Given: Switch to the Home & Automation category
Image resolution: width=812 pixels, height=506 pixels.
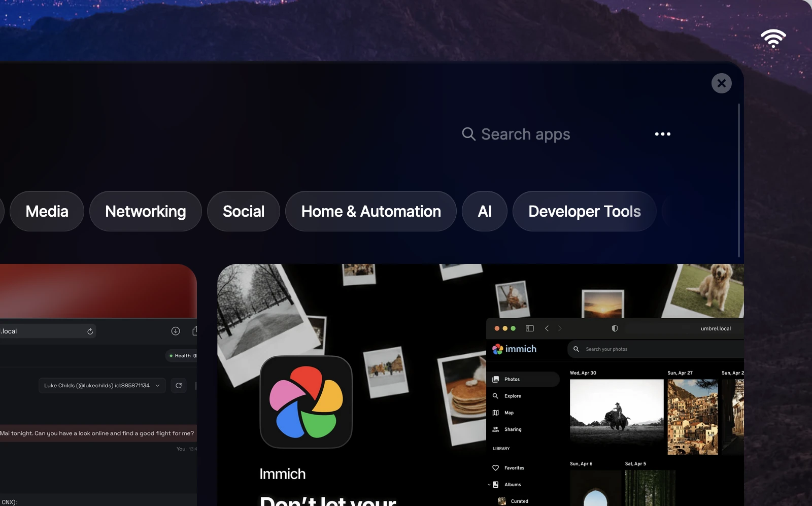Looking at the screenshot, I should [371, 211].
